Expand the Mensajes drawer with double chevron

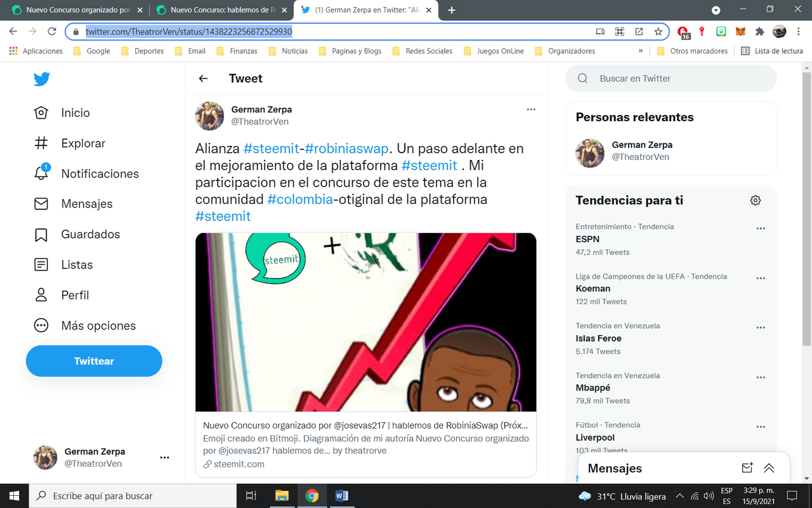click(x=769, y=468)
